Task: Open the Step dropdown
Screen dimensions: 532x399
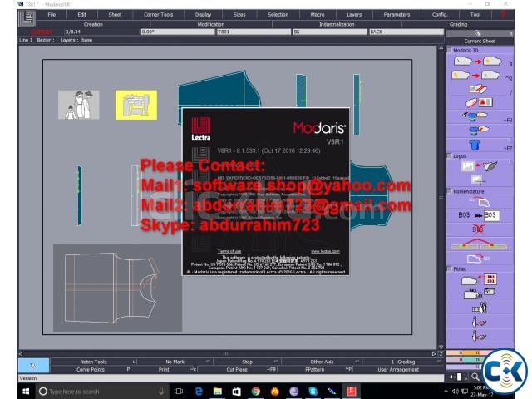Action: click(248, 362)
